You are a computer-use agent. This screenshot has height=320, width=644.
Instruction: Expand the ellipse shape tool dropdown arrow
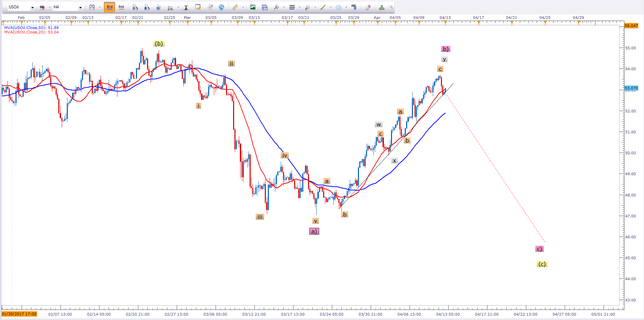(346, 7)
